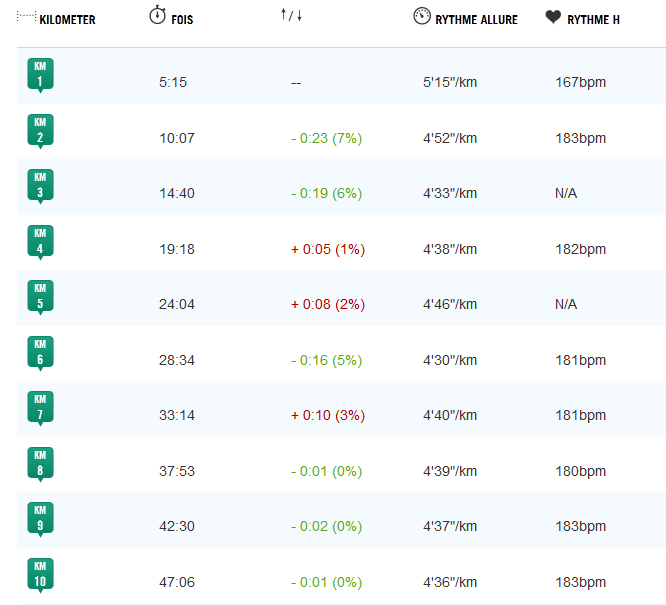Select the 47:06 time cell
Viewport: 666px width, 605px height.
point(177,582)
